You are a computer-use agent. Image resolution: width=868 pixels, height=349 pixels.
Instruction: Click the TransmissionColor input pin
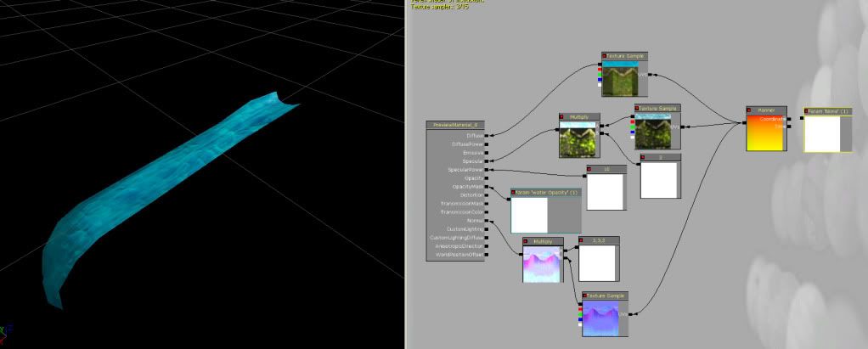[x=487, y=211]
